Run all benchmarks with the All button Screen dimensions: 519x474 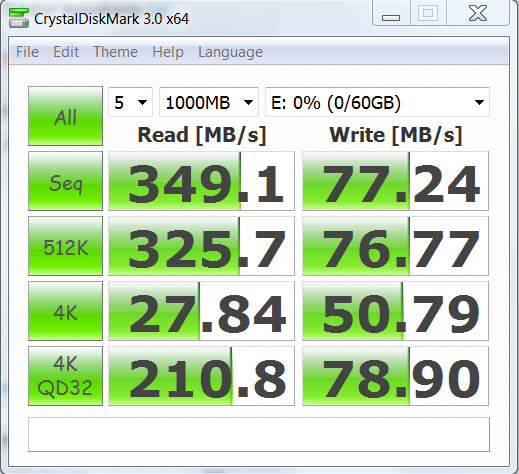66,116
